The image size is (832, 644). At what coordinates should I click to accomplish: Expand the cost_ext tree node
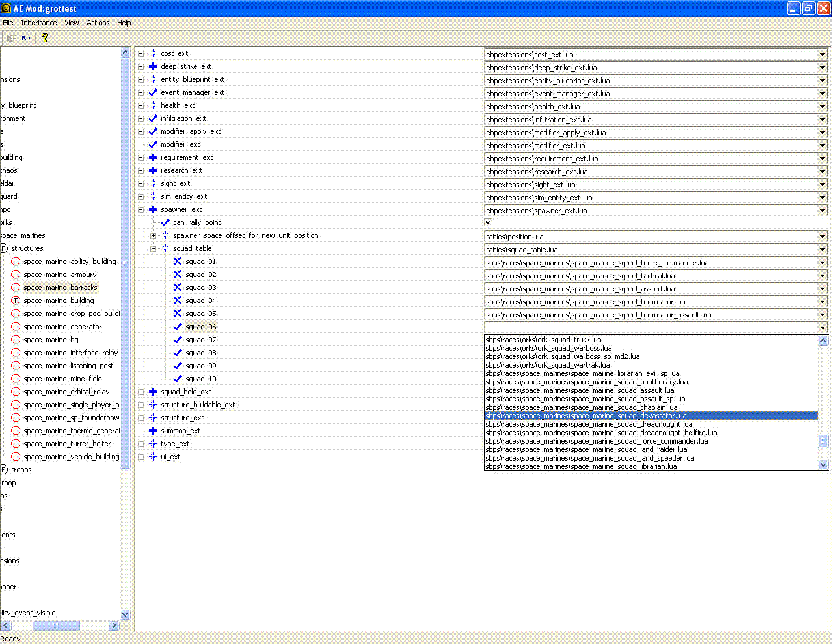point(141,53)
